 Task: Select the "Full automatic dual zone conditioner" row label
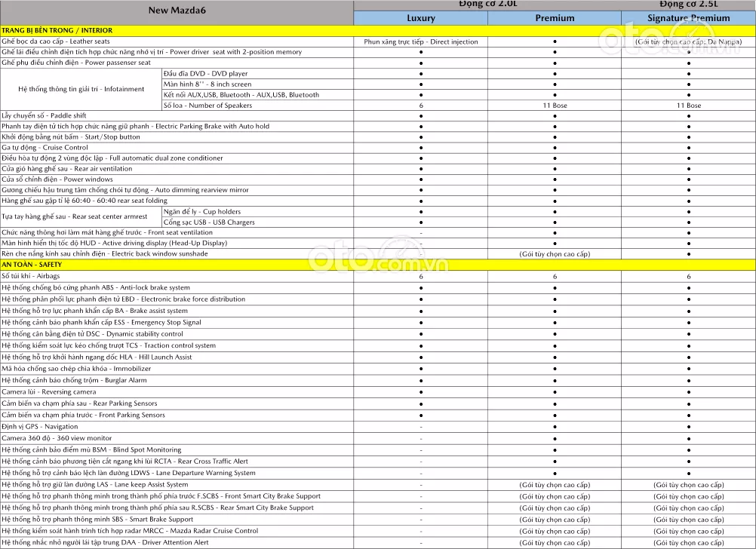pyautogui.click(x=112, y=158)
